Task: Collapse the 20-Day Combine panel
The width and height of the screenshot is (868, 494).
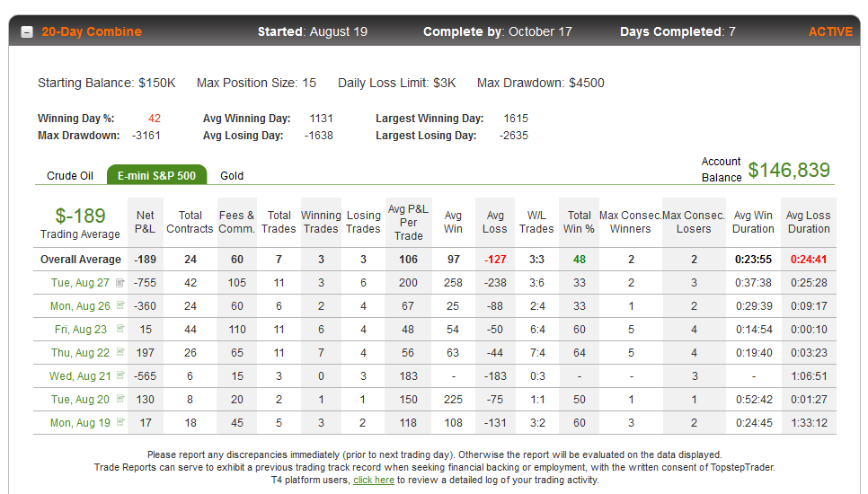Action: (x=27, y=32)
